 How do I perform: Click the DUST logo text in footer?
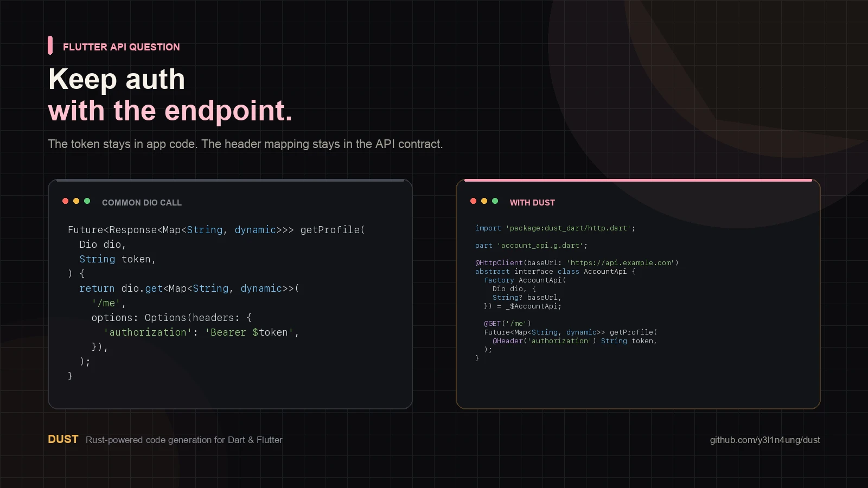[63, 439]
